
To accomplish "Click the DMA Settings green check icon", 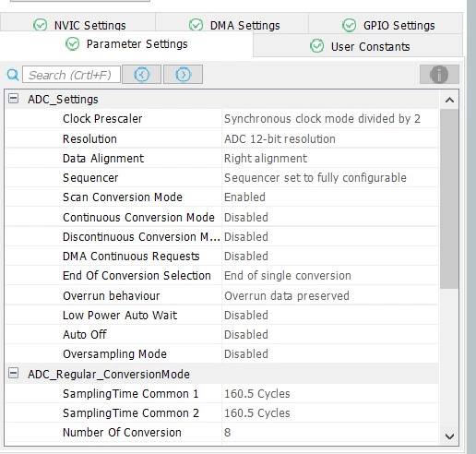I will [196, 25].
